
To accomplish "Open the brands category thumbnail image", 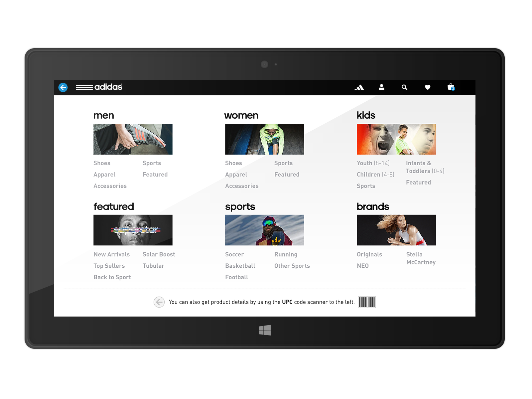I will [x=396, y=230].
